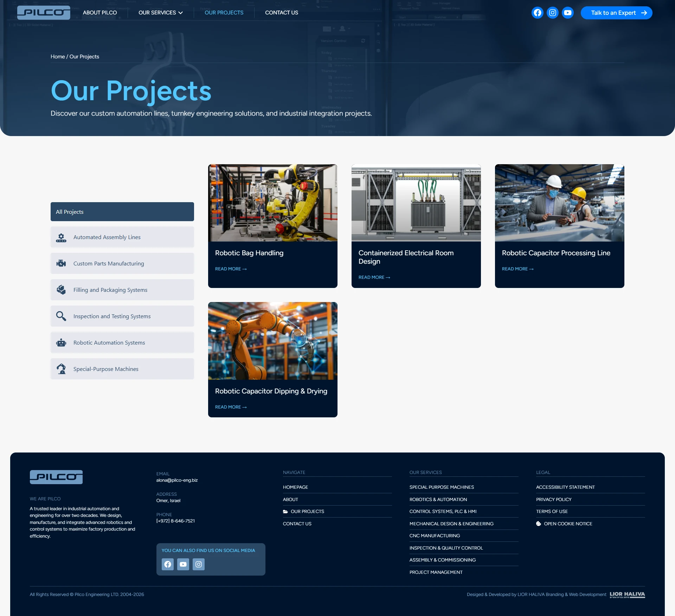675x616 pixels.
Task: Open Homepage link in the footer Navigate list
Action: (295, 487)
